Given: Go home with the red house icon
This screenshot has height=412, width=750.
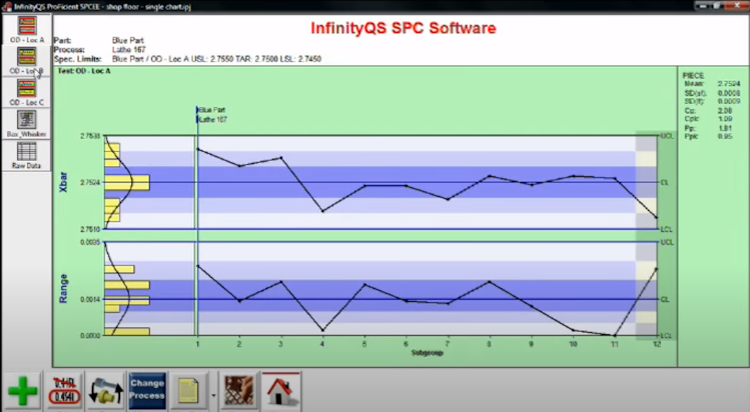Looking at the screenshot, I should 281,391.
